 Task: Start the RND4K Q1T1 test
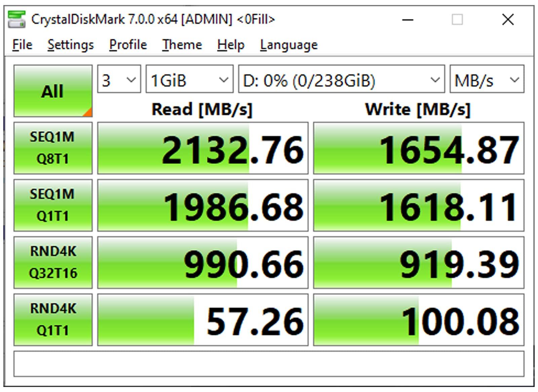pyautogui.click(x=53, y=319)
